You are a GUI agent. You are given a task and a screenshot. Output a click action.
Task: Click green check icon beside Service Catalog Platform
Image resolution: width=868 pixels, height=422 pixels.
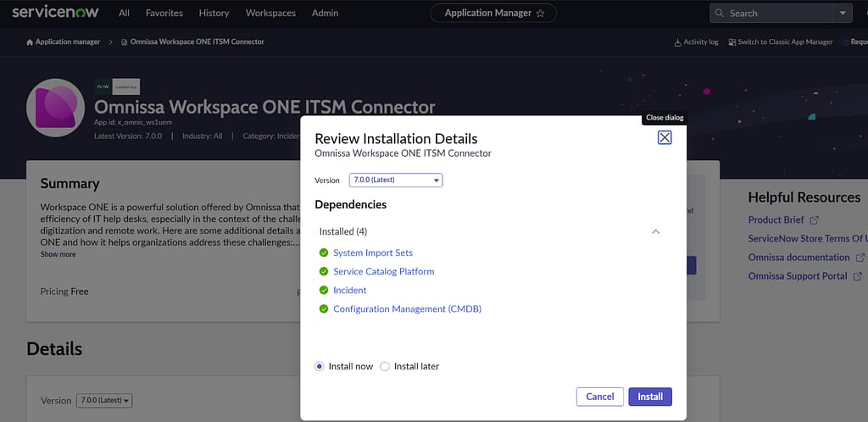[x=324, y=271]
